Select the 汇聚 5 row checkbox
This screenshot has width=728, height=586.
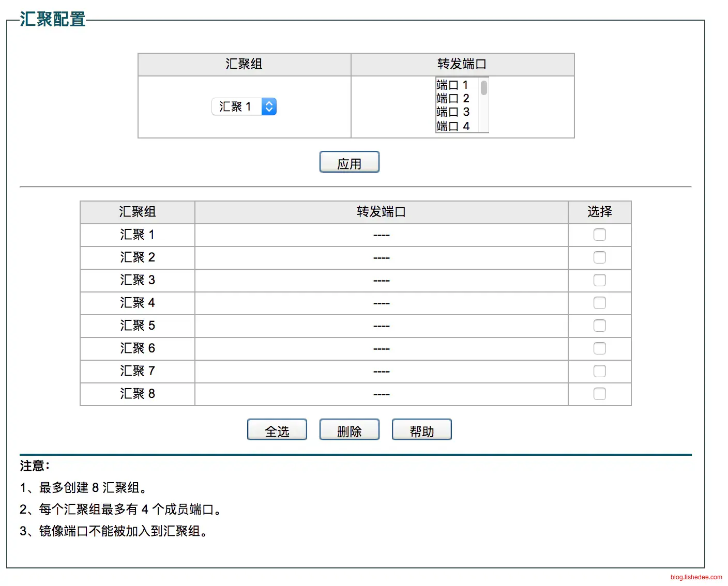click(x=599, y=326)
